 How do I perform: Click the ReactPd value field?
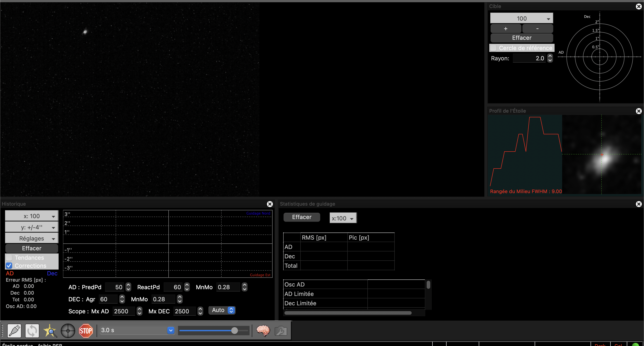[173, 287]
